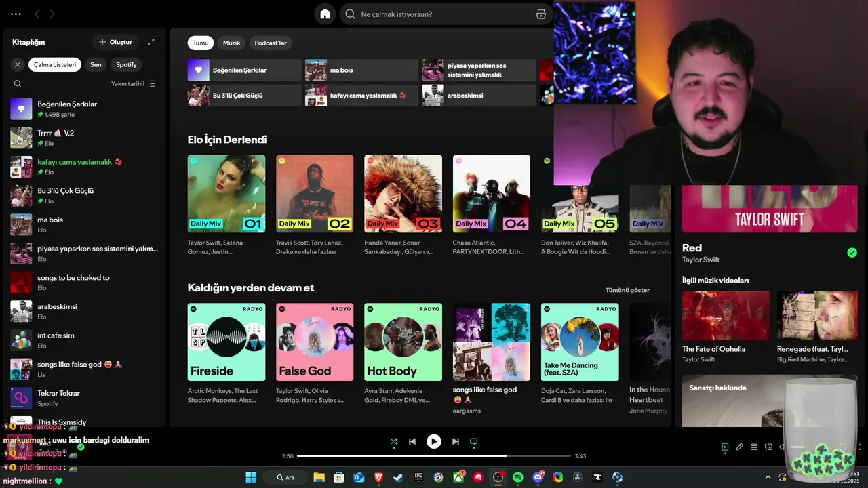Viewport: 868px width, 488px height.
Task: Toggle shuffle in the player bar
Action: 394,441
